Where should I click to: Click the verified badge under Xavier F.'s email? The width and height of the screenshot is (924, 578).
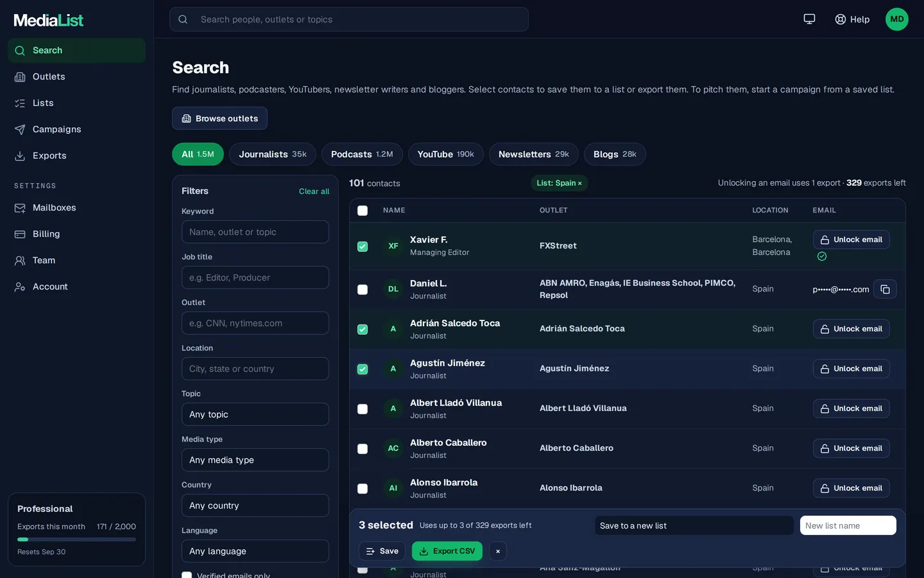(x=822, y=256)
